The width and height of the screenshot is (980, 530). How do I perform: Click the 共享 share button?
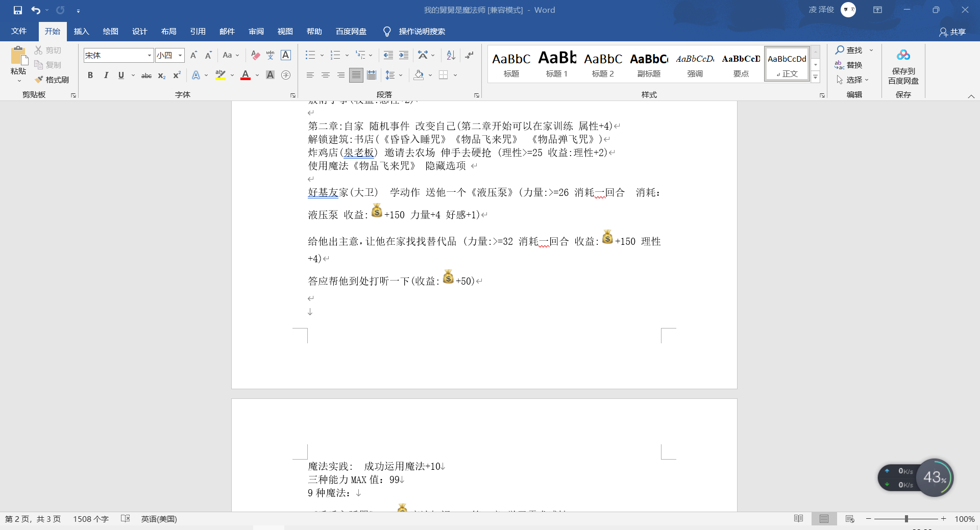click(x=952, y=32)
